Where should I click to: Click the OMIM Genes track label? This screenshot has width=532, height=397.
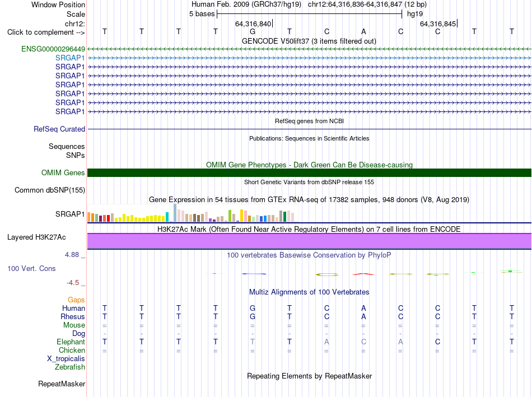click(x=63, y=172)
